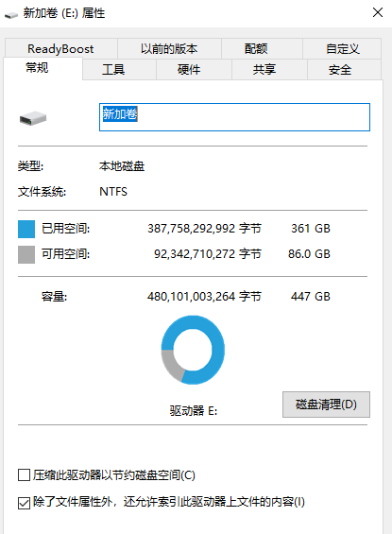392x534 pixels.
Task: Open the 工具 tab
Action: 113,70
